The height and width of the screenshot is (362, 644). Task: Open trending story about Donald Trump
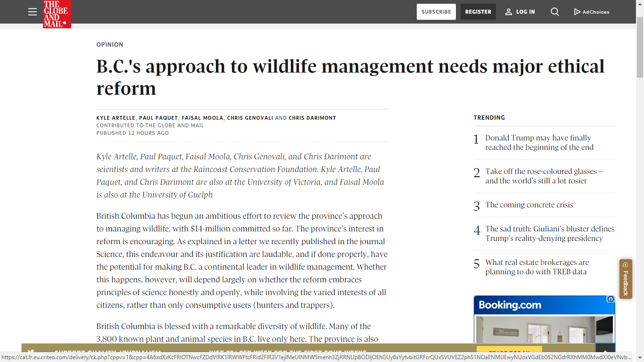click(539, 142)
